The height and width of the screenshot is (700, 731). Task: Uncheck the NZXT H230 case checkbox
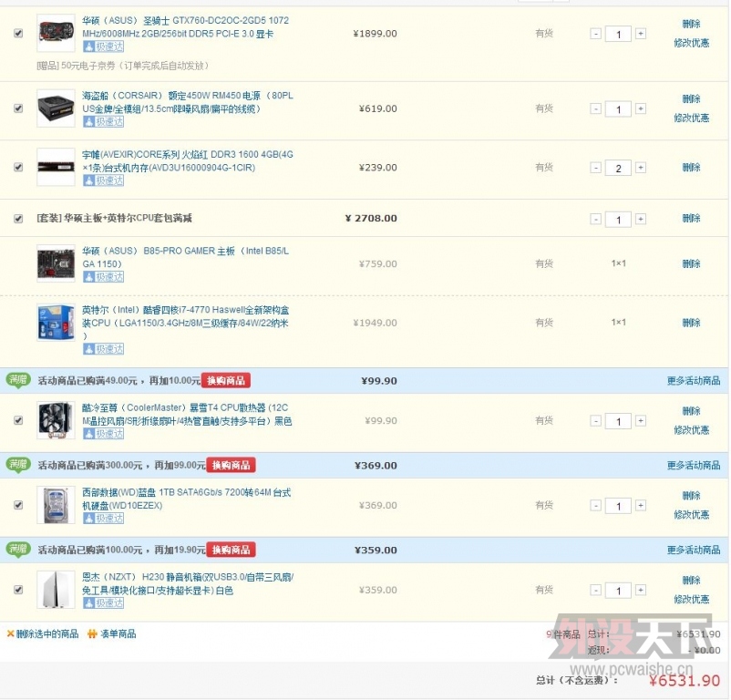[x=18, y=590]
